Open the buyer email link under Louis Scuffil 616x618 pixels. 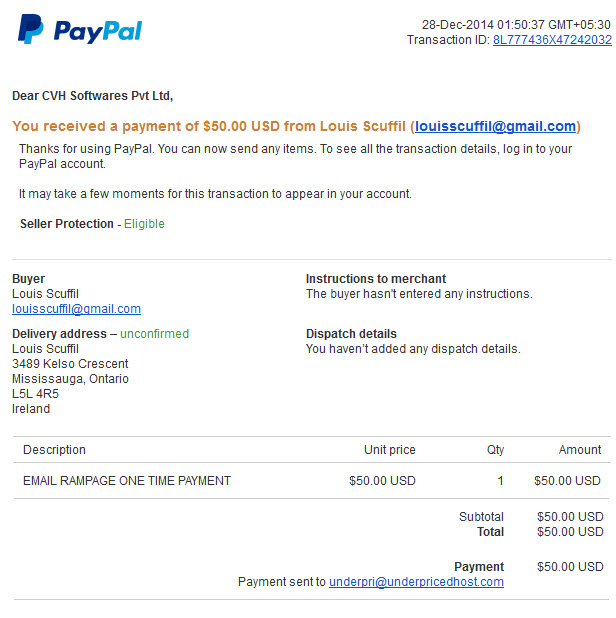point(76,309)
